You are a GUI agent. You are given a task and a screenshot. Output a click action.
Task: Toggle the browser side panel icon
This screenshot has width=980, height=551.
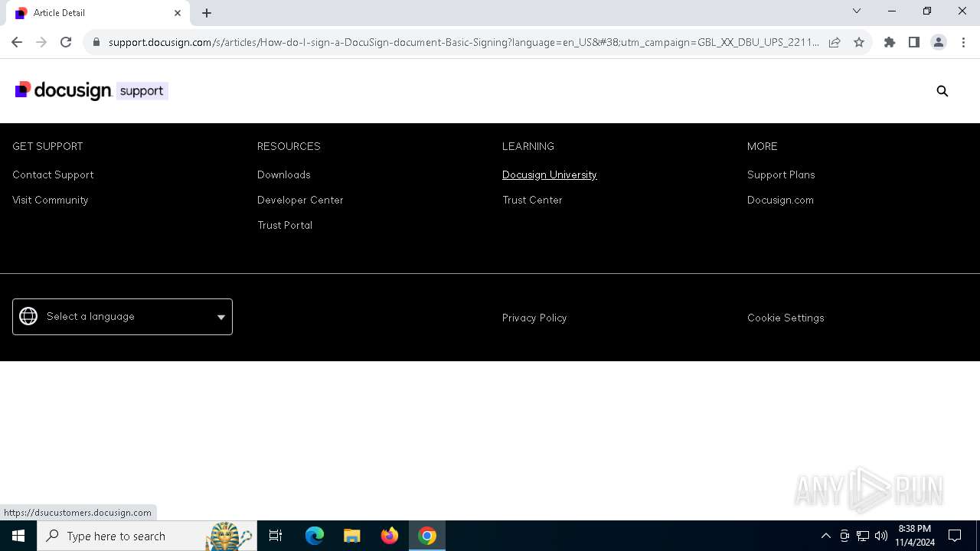tap(914, 42)
